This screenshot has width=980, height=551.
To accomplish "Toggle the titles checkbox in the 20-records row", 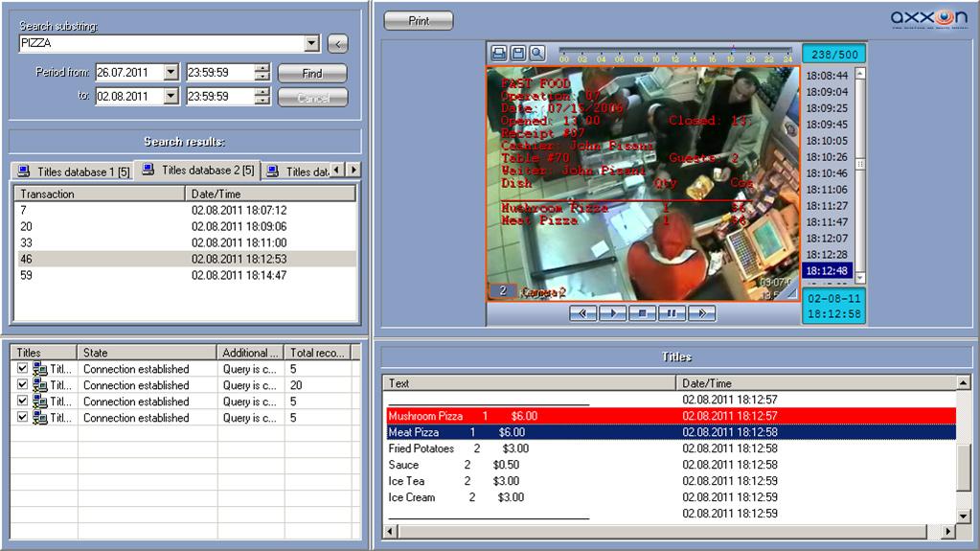I will pyautogui.click(x=23, y=385).
